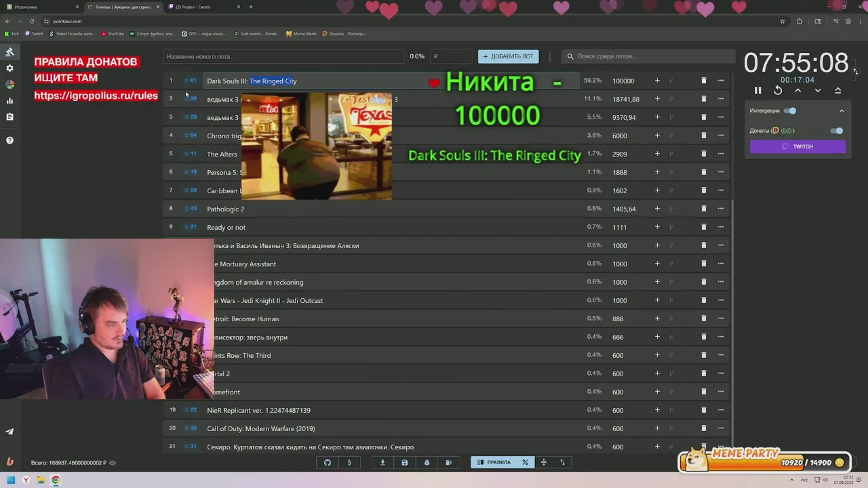Screen dimensions: 868x488
Task: Toggle the Интеграции switch
Action: point(790,110)
